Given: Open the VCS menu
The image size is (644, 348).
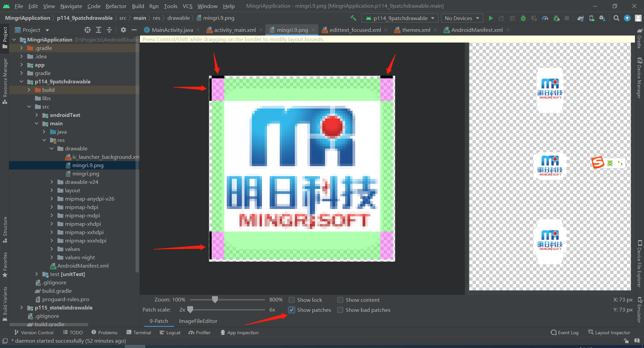Looking at the screenshot, I should click(187, 6).
